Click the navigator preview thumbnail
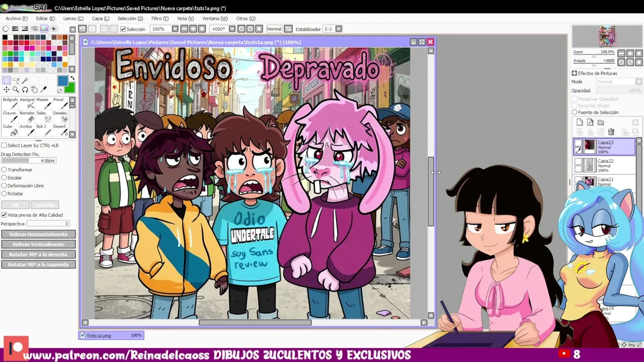This screenshot has width=644, height=362. click(607, 36)
